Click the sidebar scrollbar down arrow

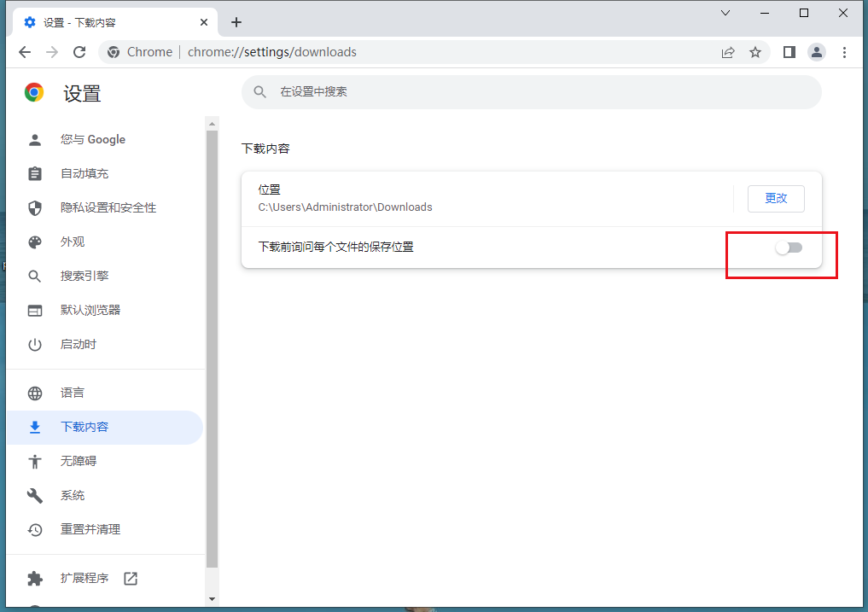pyautogui.click(x=212, y=599)
